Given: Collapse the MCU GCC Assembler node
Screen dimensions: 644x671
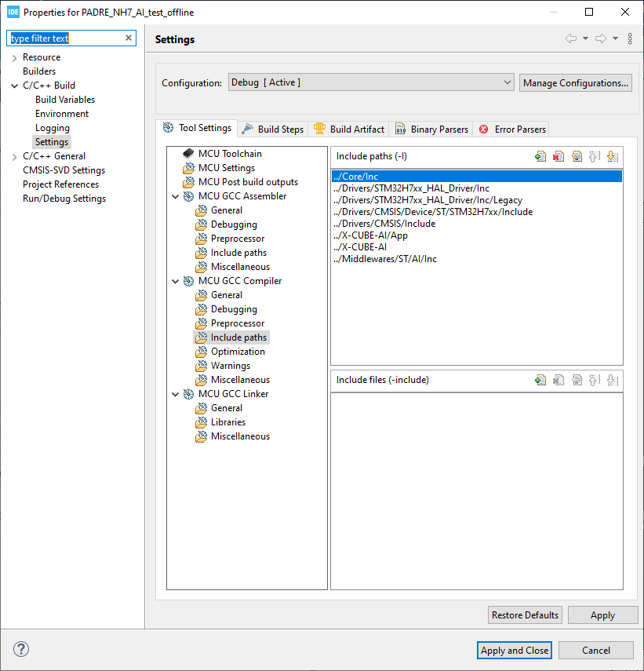Looking at the screenshot, I should pyautogui.click(x=176, y=196).
